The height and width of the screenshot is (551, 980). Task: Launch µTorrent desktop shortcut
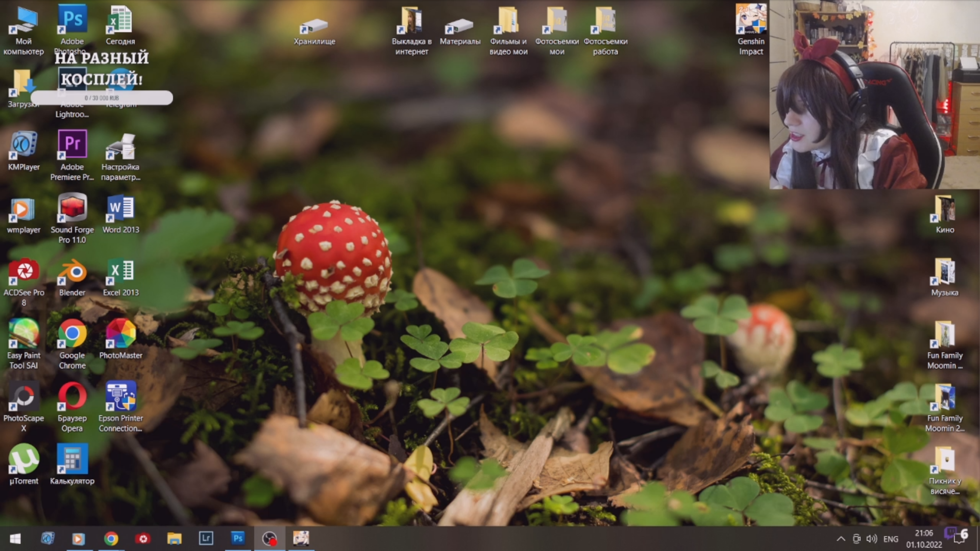(23, 464)
